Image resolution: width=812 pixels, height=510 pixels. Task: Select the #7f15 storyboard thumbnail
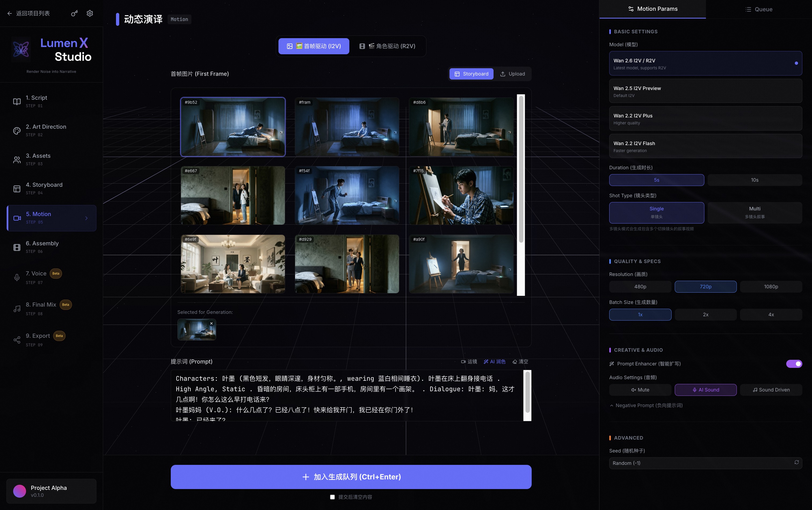click(461, 195)
